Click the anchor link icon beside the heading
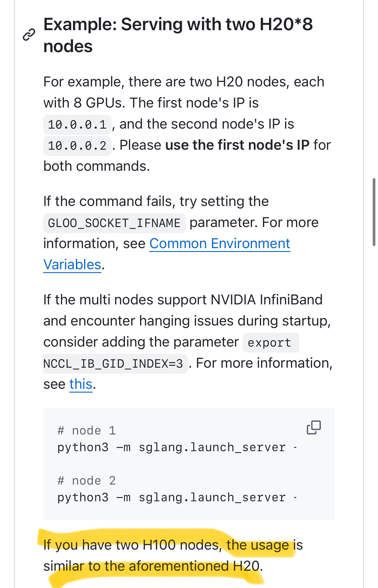 coord(29,35)
